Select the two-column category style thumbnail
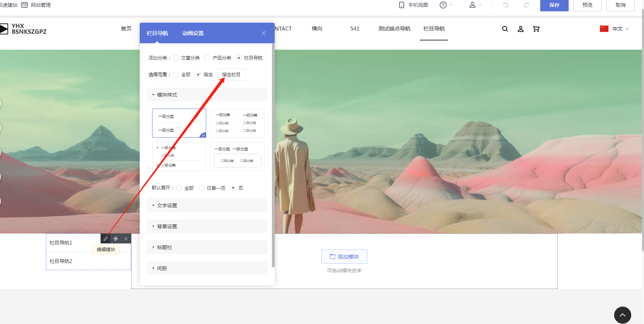Viewport: 644px width, 324px height. click(237, 123)
